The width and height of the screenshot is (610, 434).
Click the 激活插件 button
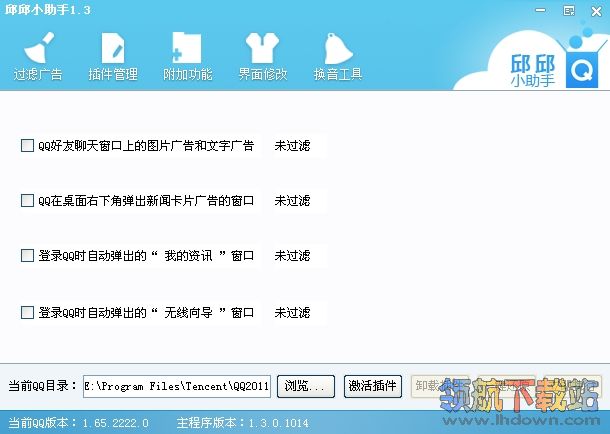point(373,386)
